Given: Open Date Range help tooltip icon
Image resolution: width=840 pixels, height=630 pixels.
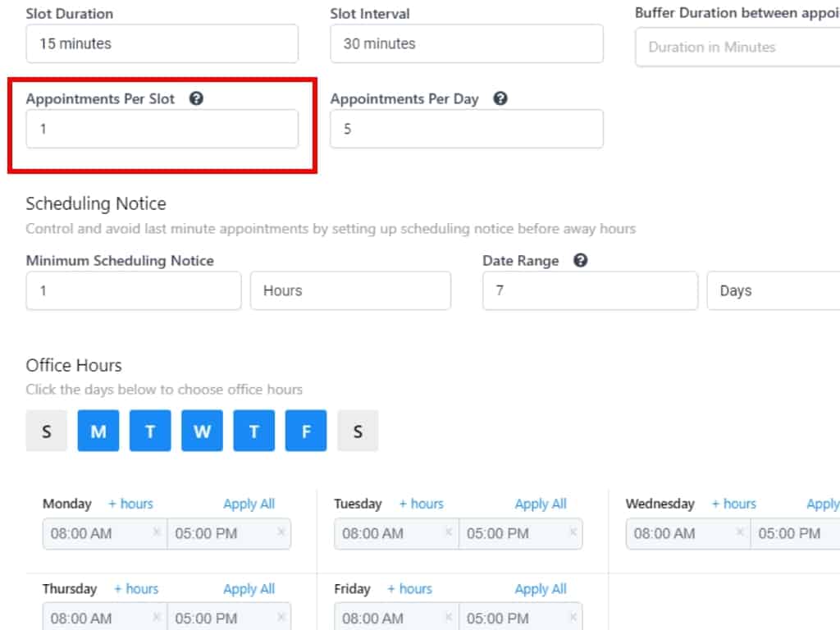Looking at the screenshot, I should click(581, 261).
